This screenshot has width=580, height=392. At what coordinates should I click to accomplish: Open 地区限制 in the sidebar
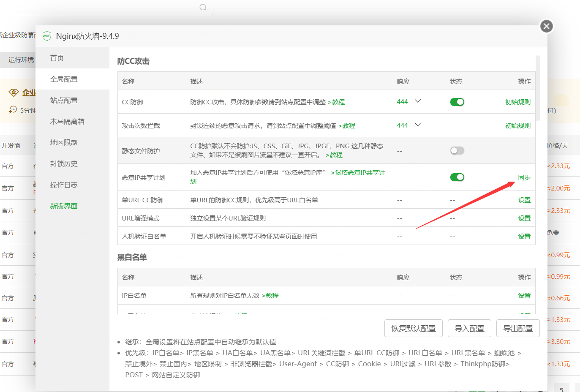click(72, 142)
